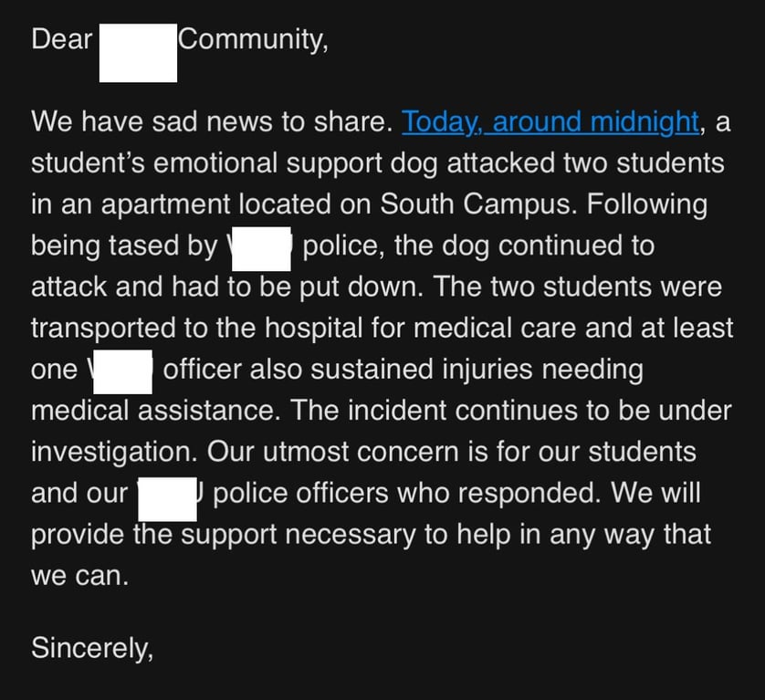The height and width of the screenshot is (700, 765).
Task: Open the "Today, around midnight" link
Action: [550, 121]
